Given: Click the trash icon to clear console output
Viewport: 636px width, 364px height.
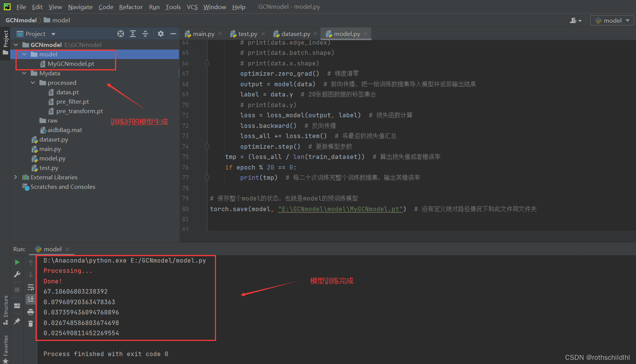Looking at the screenshot, I should point(31,324).
